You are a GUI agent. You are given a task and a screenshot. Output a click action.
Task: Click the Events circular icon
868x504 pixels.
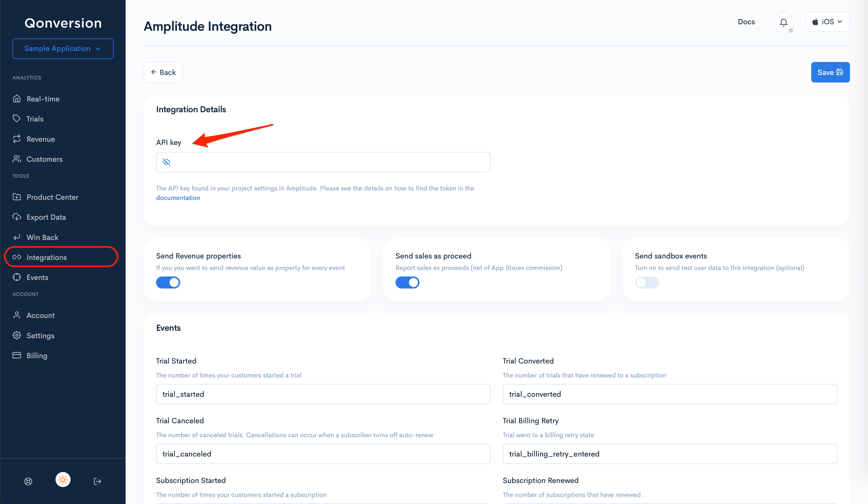[x=17, y=277]
